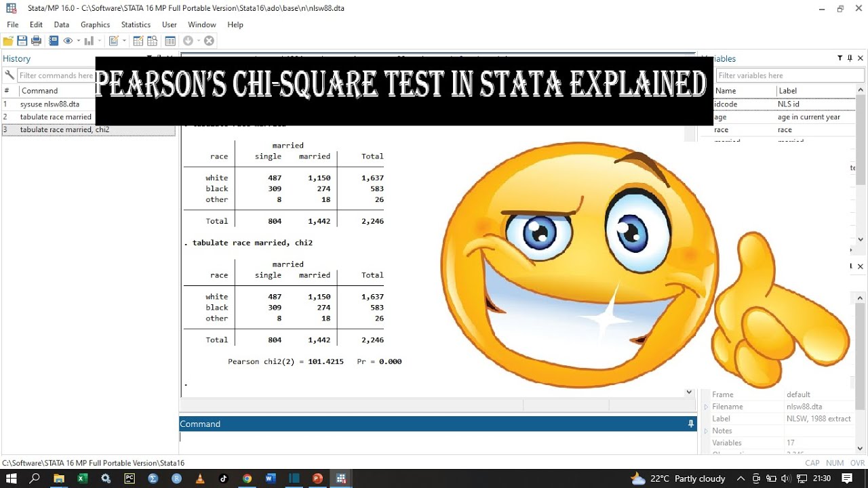The height and width of the screenshot is (488, 868).
Task: Click the Results window scroll down arrow
Action: 690,392
